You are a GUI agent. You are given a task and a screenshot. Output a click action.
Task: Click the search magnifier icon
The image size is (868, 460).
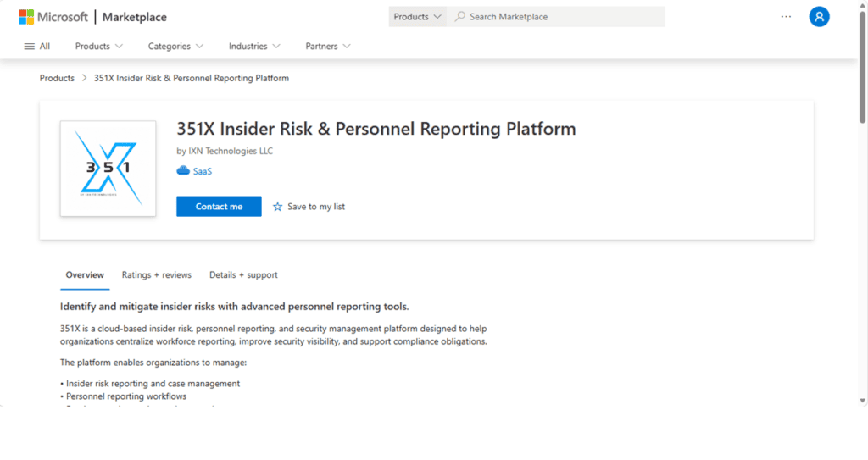pos(460,17)
